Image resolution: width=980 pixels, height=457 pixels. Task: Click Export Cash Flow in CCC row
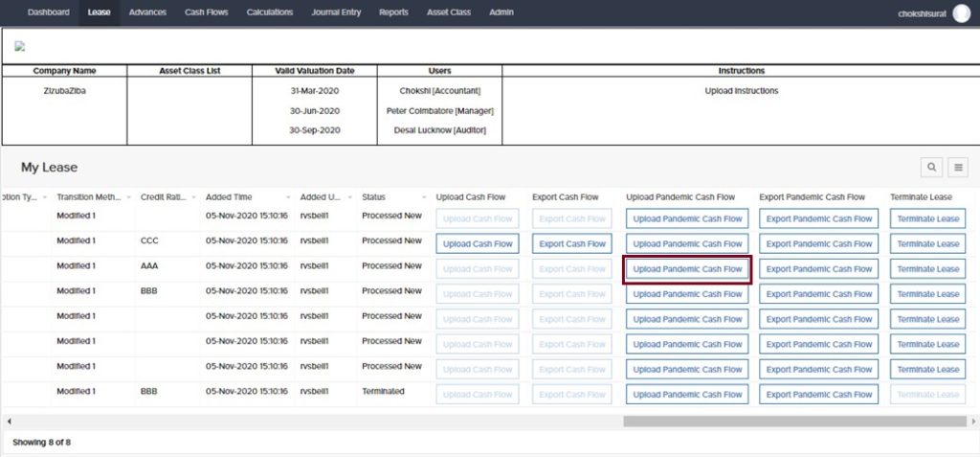[x=571, y=244]
